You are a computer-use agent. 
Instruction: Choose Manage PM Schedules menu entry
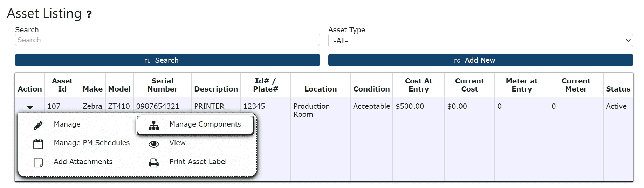point(92,143)
